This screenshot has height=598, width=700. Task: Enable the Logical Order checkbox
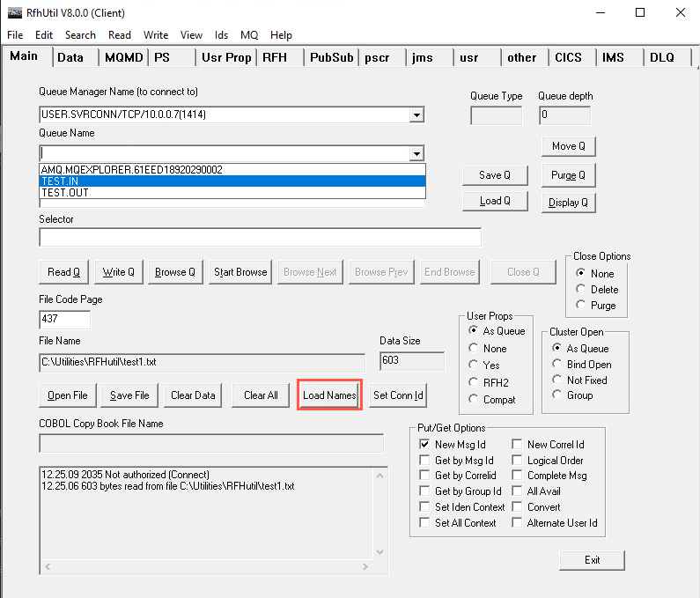point(517,460)
